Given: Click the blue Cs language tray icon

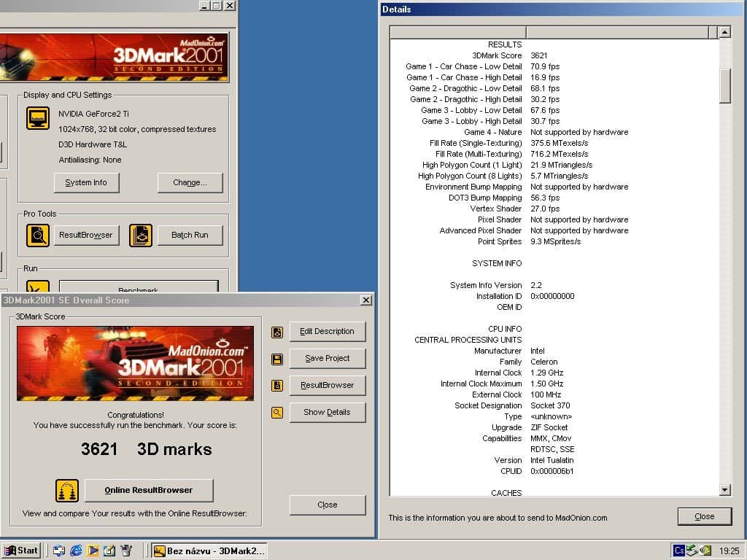Looking at the screenshot, I should [x=679, y=551].
